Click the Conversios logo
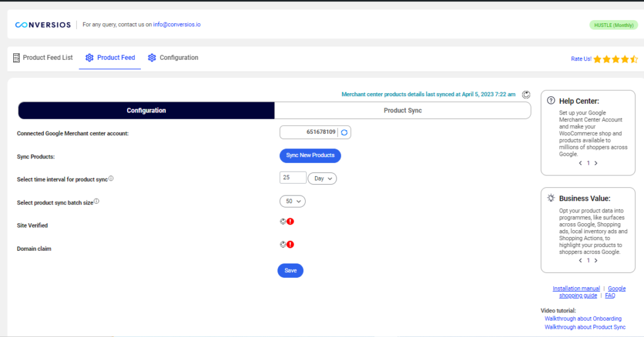Viewport: 644px width, 337px height. [43, 25]
